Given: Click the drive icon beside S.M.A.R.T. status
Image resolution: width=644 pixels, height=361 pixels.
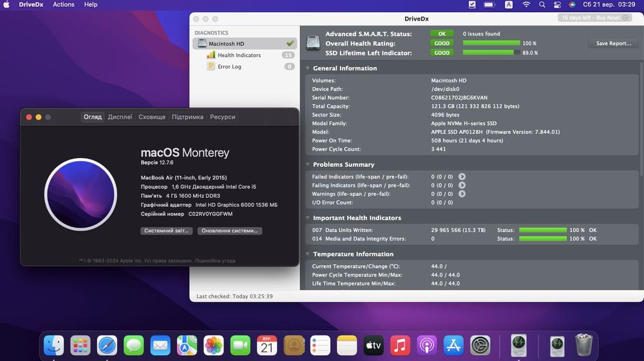Looking at the screenshot, I should coord(314,43).
